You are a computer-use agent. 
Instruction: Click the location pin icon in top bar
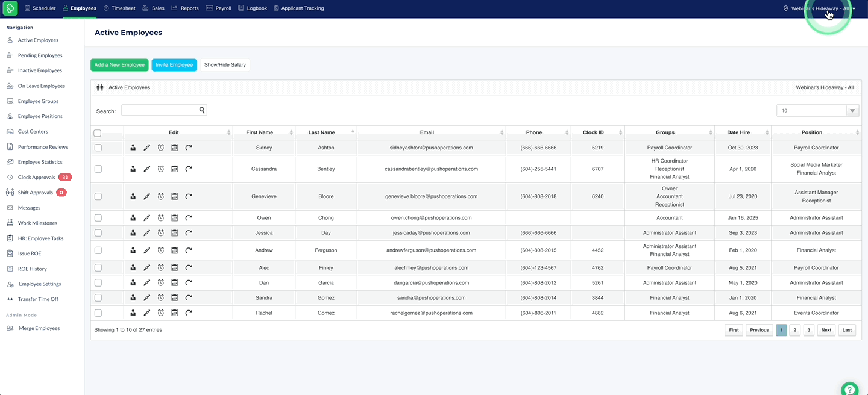(x=785, y=8)
